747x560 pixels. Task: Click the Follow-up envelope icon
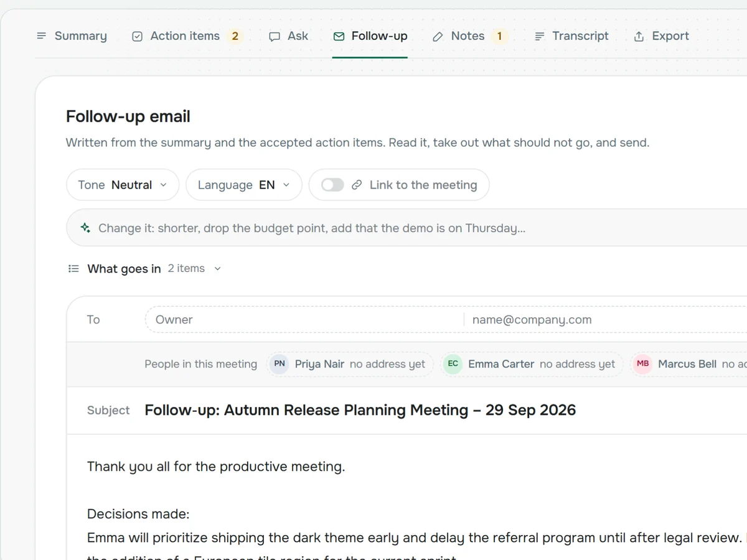tap(339, 36)
